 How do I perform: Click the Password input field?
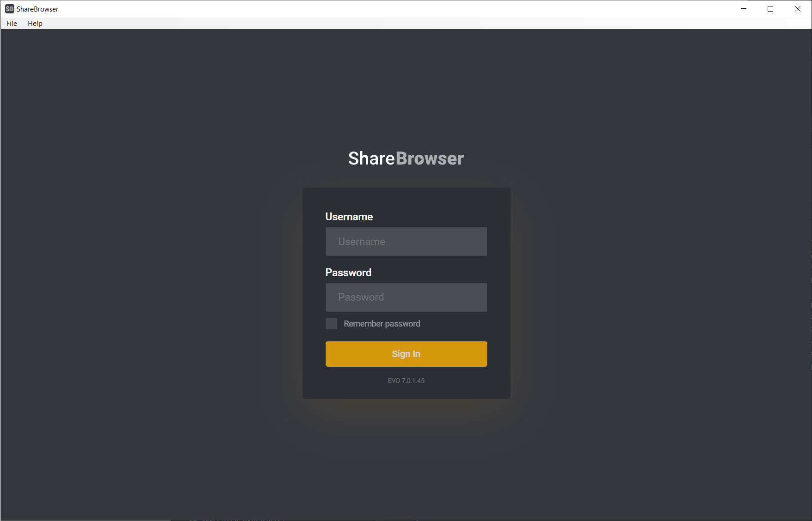pos(406,297)
